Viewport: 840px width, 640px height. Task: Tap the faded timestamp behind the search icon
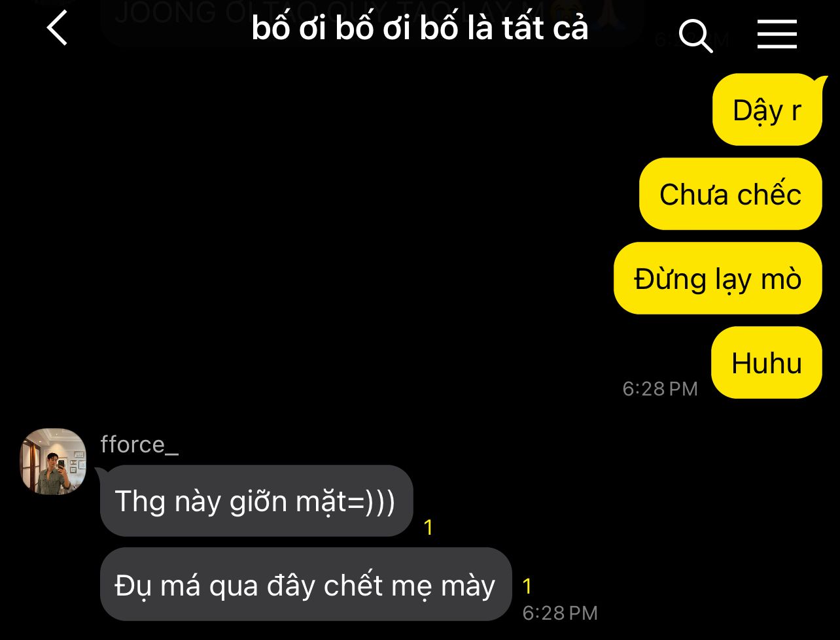pyautogui.click(x=691, y=40)
